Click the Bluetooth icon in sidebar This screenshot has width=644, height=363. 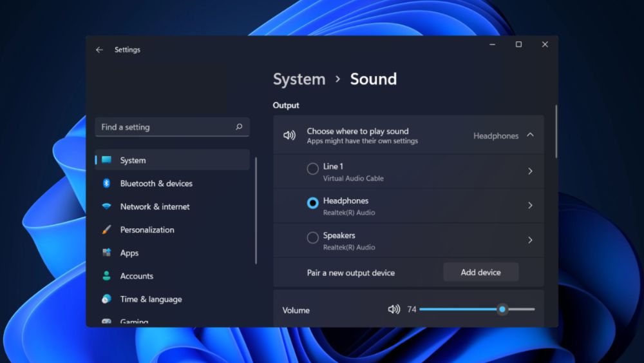click(x=106, y=183)
